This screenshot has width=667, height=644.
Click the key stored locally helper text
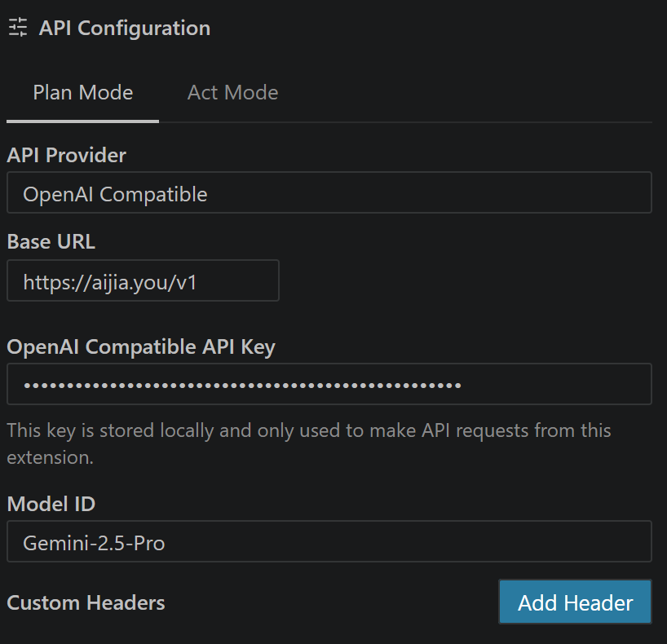(308, 430)
